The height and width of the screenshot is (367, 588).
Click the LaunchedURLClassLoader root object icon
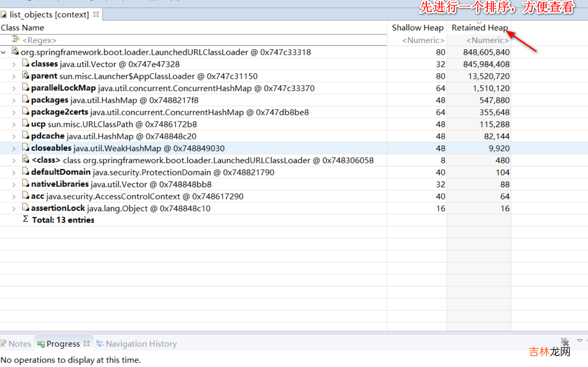(15, 52)
